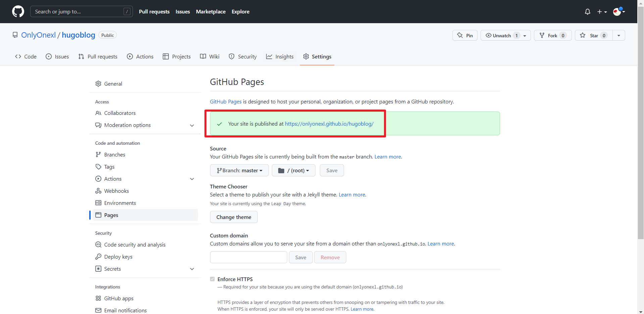
Task: Expand the Secrets sidebar section
Action: coord(192,269)
